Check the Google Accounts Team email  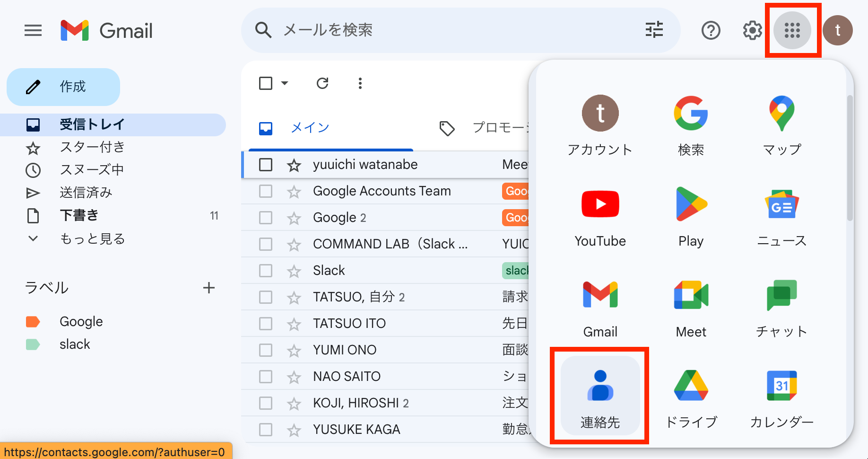pos(266,191)
